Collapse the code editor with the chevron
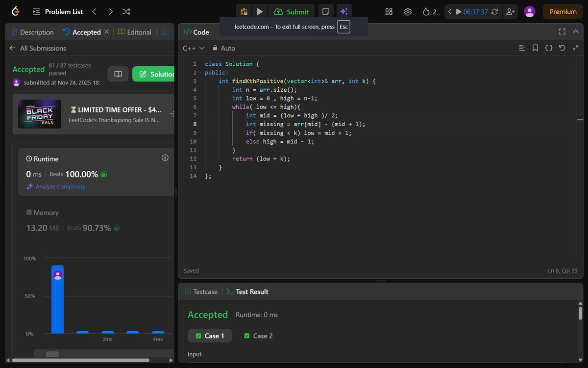 [x=576, y=31]
